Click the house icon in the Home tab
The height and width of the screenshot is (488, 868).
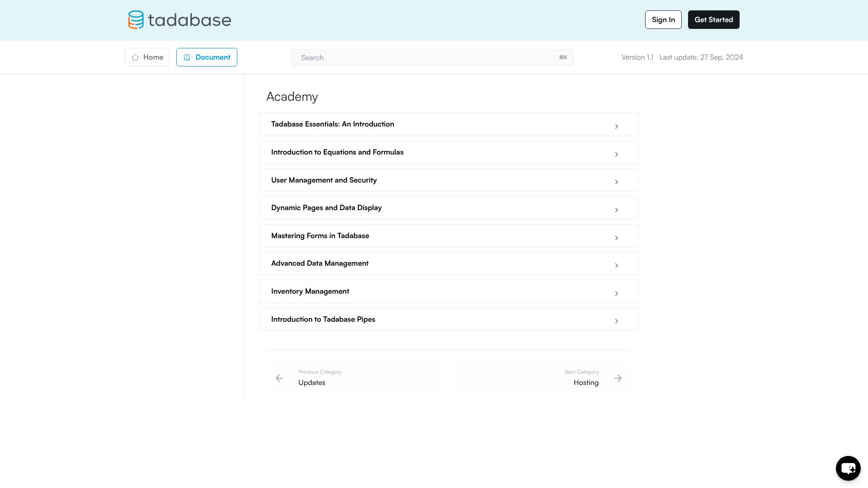tap(135, 57)
